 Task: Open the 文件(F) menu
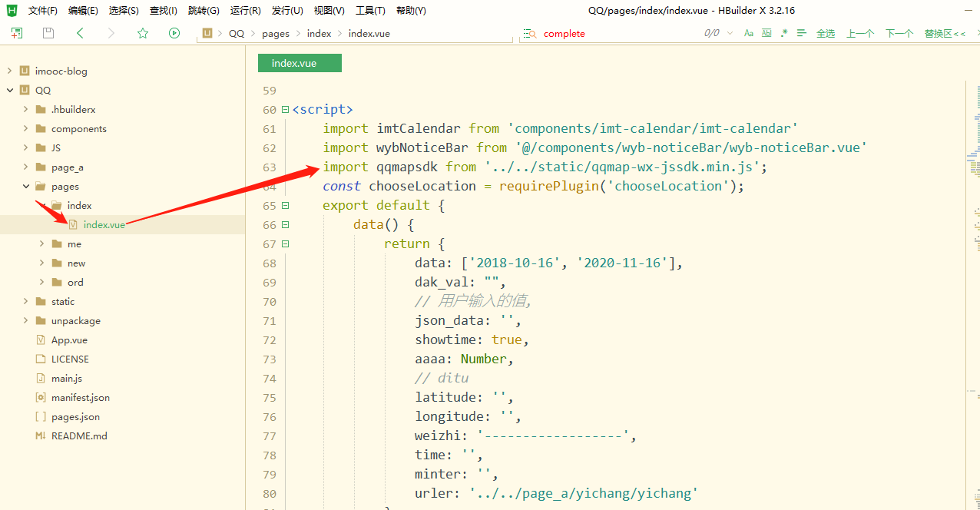(x=43, y=10)
